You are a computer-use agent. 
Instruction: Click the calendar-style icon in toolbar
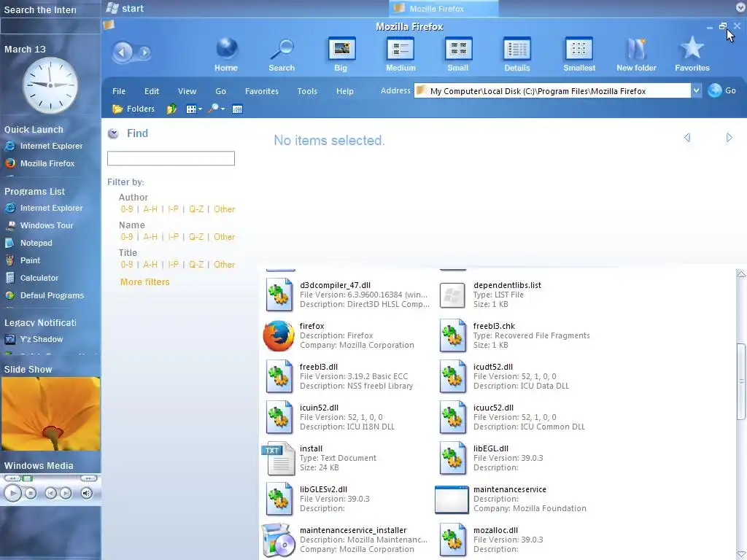(237, 109)
